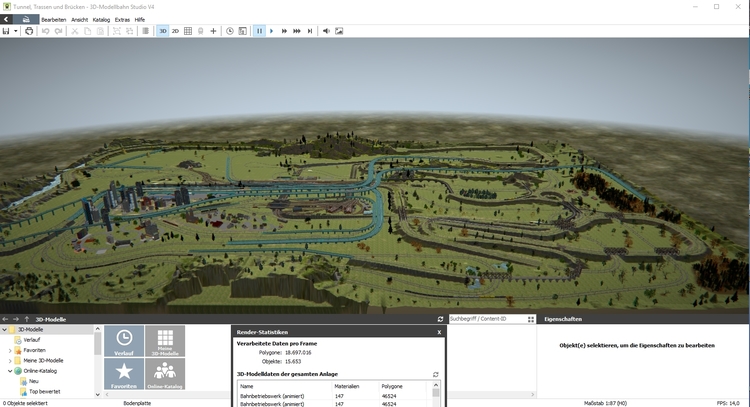750x407 pixels.
Task: Click catalog navigate forward arrow
Action: tap(16, 319)
